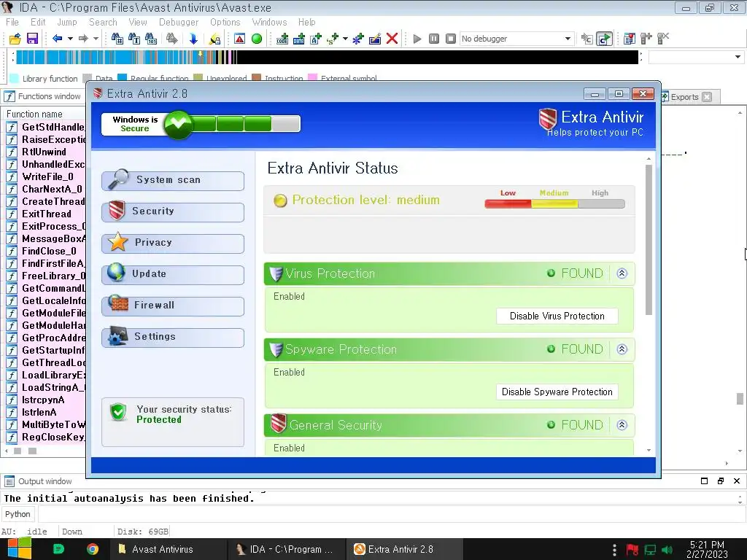Click the add breakpoint icon with plus
The image size is (747, 560).
click(646, 39)
